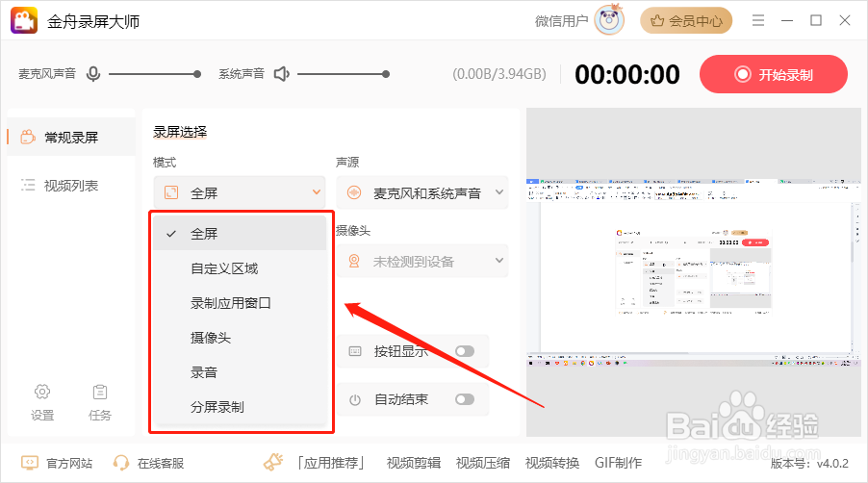Select 摄像头 mode option in list
The height and width of the screenshot is (483, 868).
[240, 338]
